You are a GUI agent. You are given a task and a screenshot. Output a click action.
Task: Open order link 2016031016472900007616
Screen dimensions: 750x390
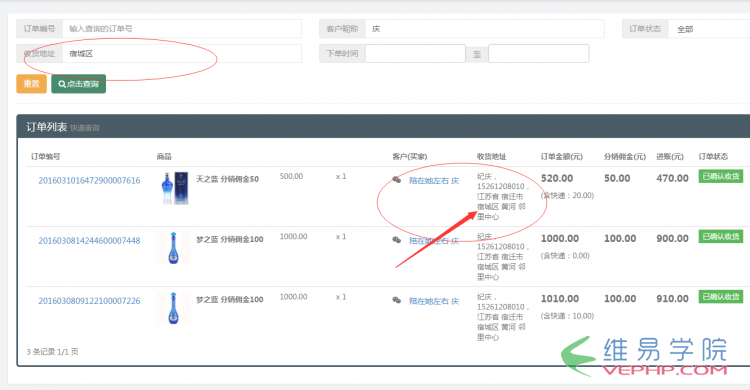(x=89, y=180)
